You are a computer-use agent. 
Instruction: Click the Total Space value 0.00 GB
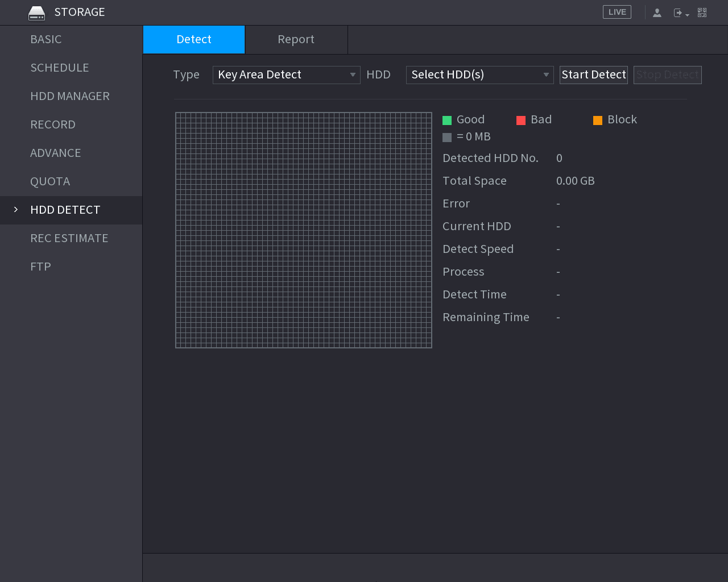click(576, 181)
